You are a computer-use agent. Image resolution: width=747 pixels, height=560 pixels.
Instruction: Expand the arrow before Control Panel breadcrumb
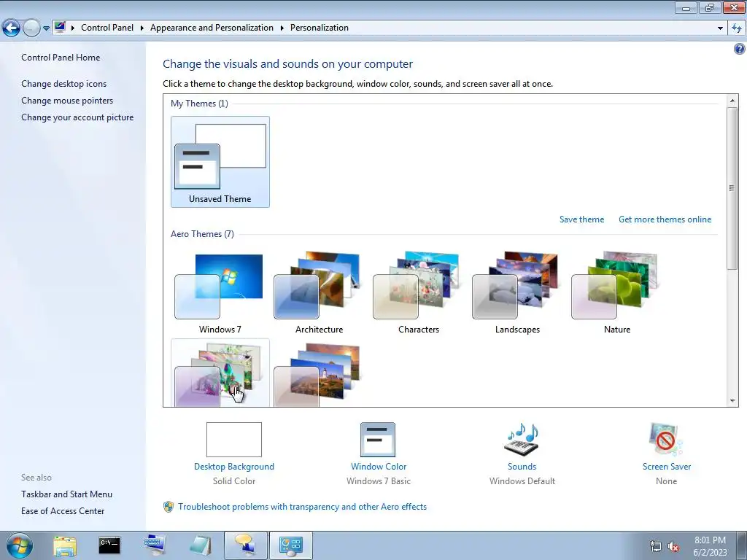point(73,28)
